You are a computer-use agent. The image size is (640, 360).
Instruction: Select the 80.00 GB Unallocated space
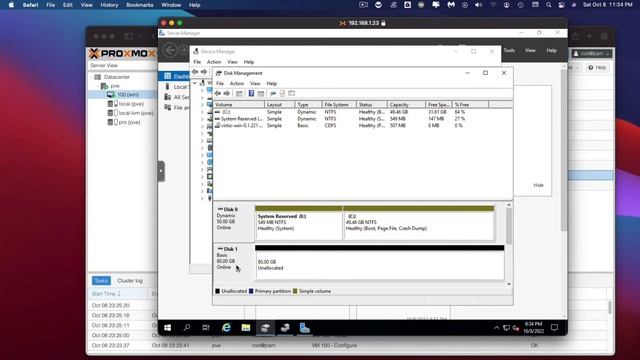380,263
